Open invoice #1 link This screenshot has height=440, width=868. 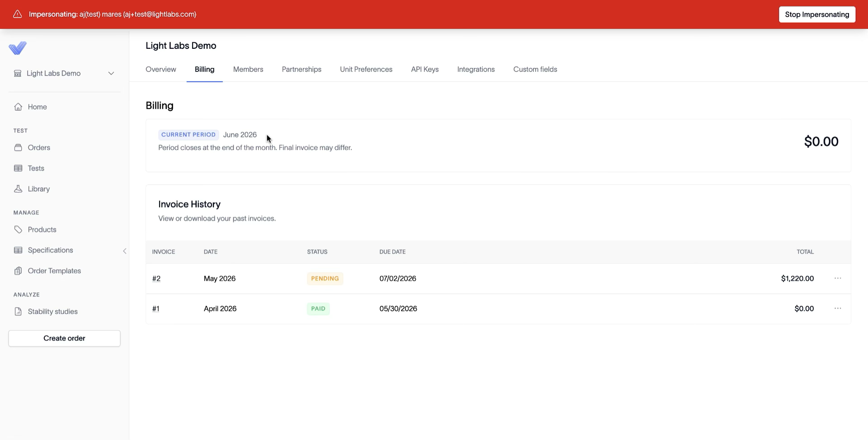click(156, 309)
